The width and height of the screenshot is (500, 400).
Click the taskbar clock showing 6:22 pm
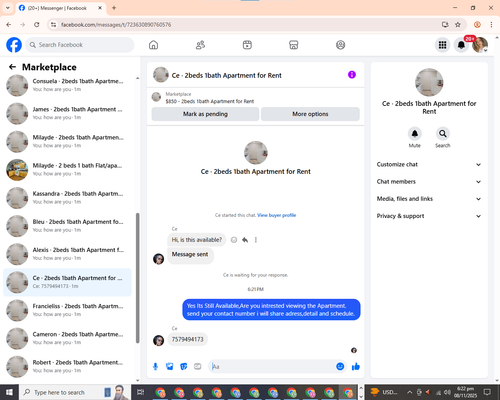point(465,392)
